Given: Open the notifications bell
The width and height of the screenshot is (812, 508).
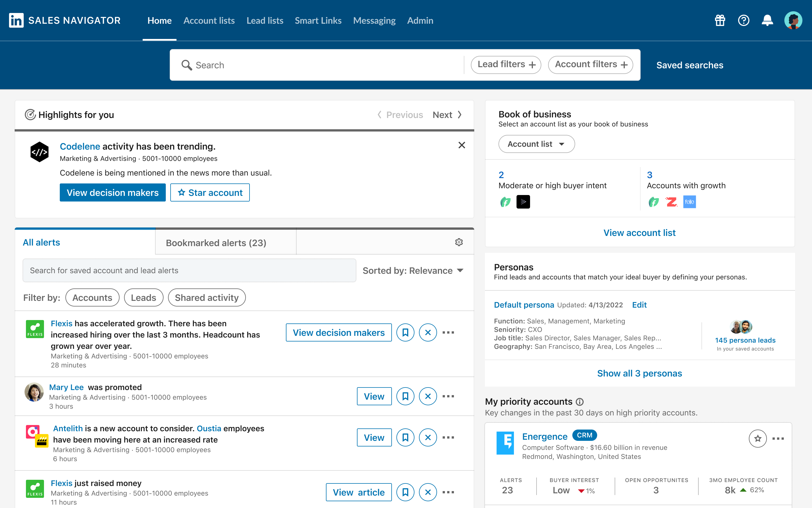Looking at the screenshot, I should click(x=767, y=21).
